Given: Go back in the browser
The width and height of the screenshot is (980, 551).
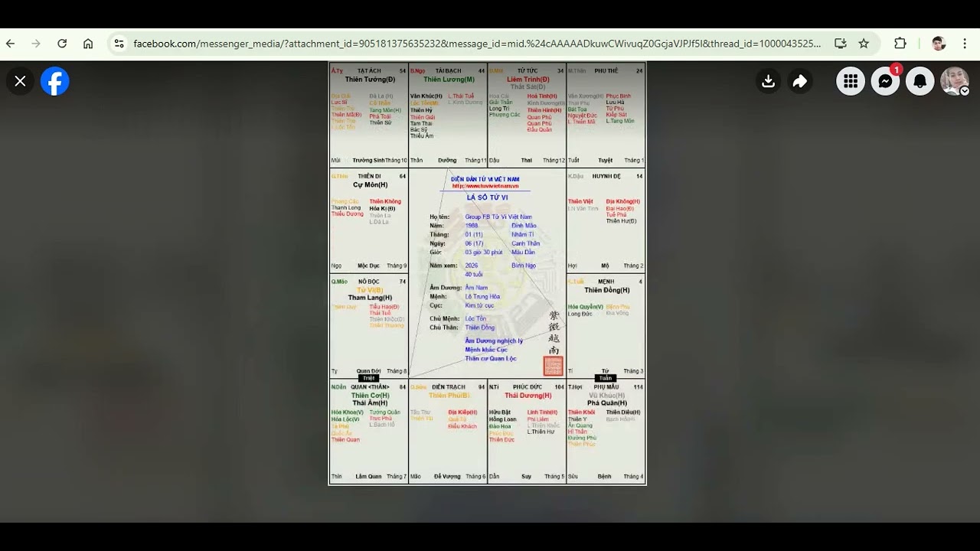Looking at the screenshot, I should click(11, 44).
